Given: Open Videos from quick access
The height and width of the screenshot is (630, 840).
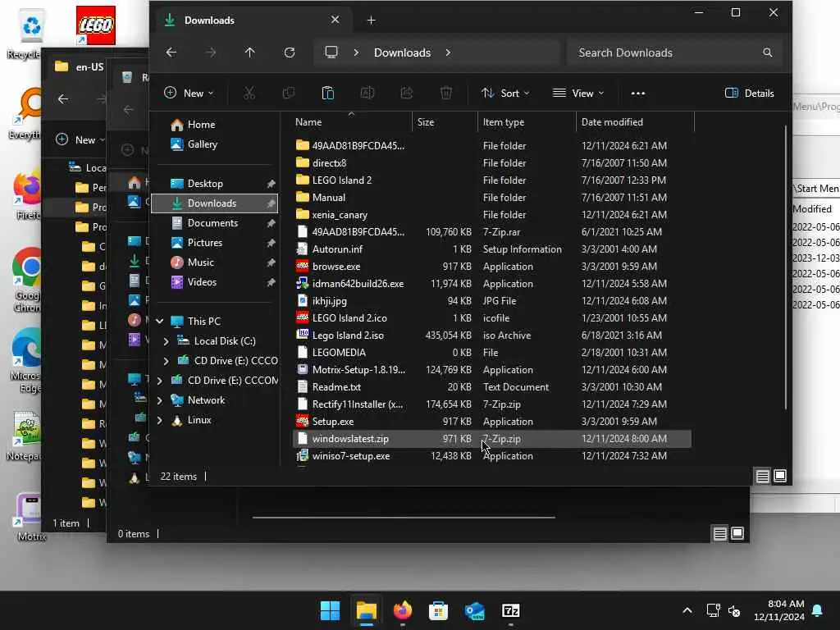Looking at the screenshot, I should (214, 282).
